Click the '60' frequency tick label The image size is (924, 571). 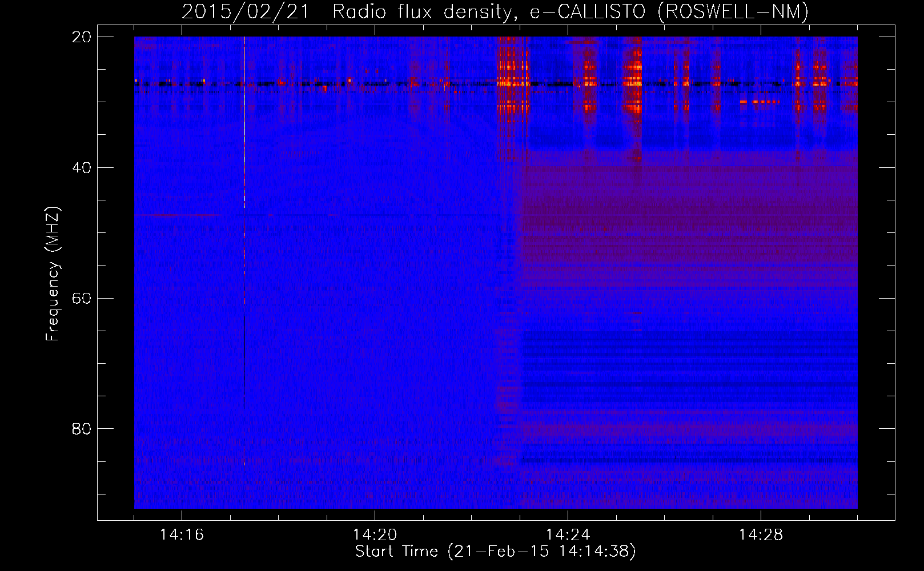(82, 299)
